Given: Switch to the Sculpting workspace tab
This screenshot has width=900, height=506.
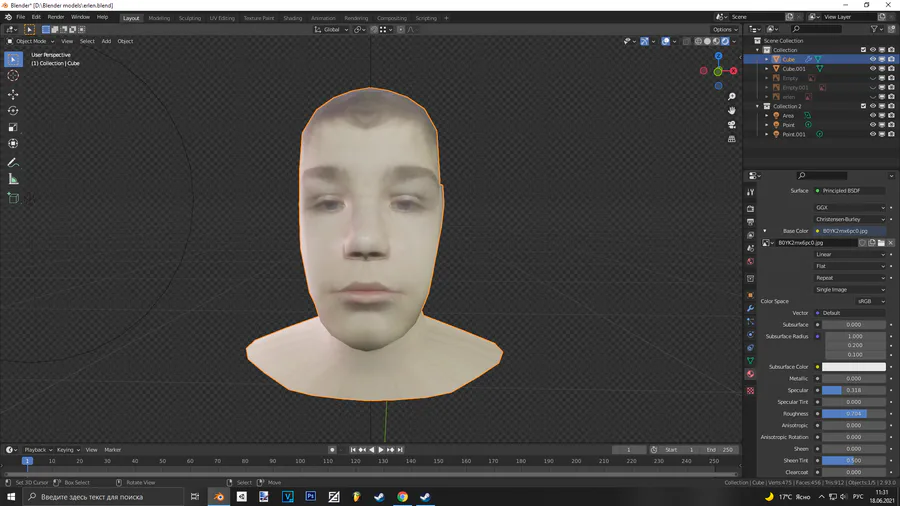Looking at the screenshot, I should (189, 18).
